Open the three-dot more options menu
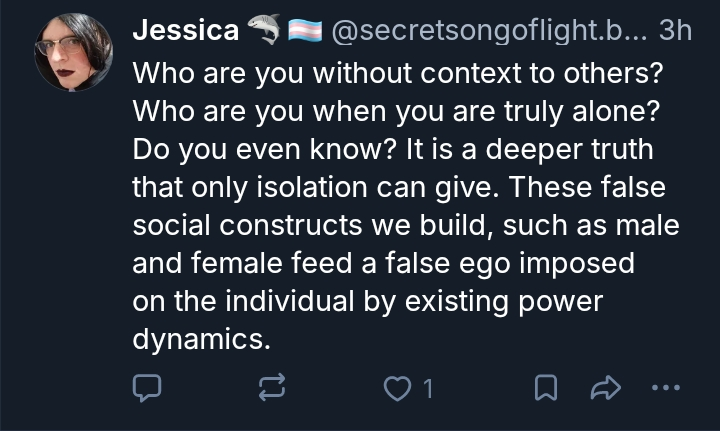The width and height of the screenshot is (720, 431). (x=666, y=388)
